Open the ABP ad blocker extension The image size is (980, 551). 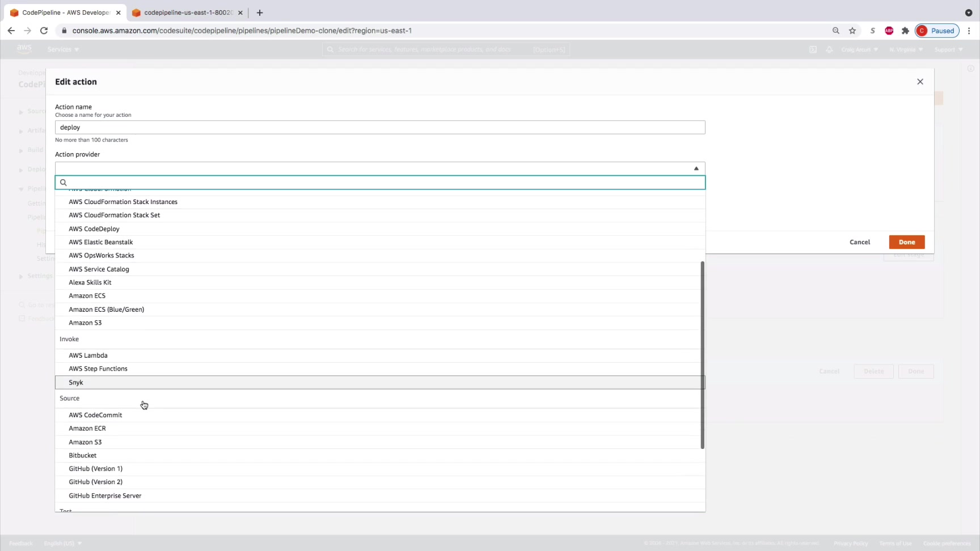(889, 31)
